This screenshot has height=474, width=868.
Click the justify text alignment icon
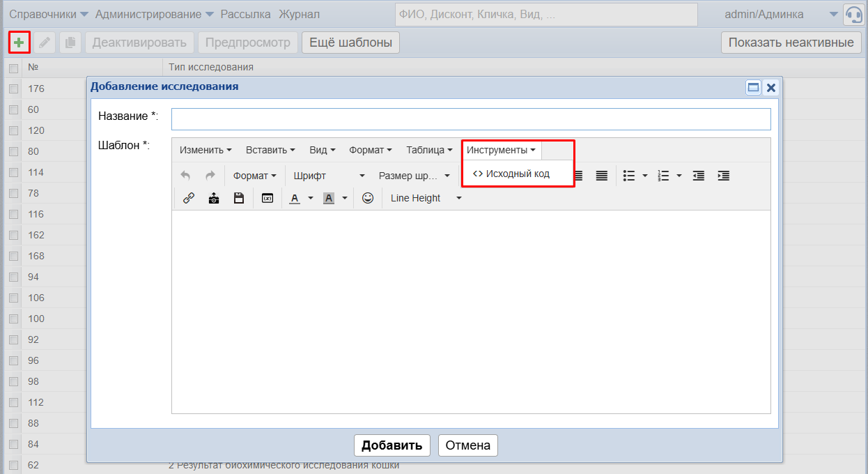point(602,176)
